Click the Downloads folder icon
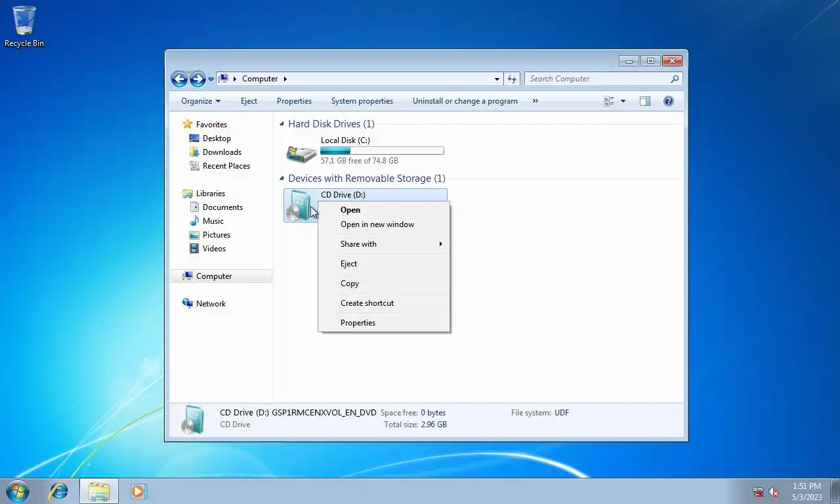 (x=194, y=152)
